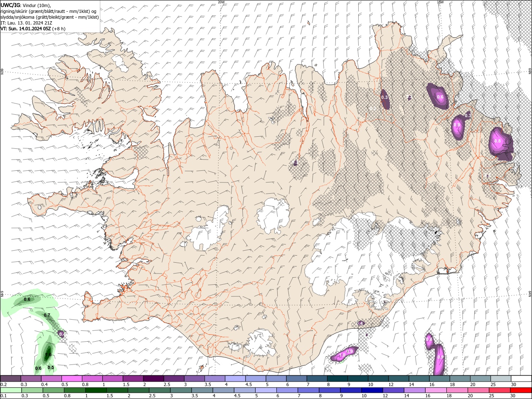The image size is (532, 399).
Task: Select the initial time line 'IT: Lau. 13. 01. 2024 21Z'
Action: coord(26,23)
